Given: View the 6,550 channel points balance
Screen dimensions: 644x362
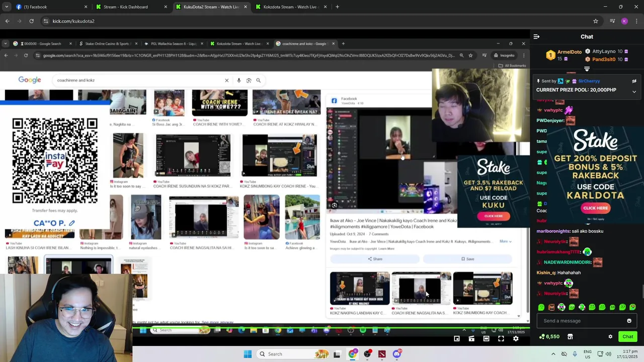Looking at the screenshot, I should (x=549, y=337).
